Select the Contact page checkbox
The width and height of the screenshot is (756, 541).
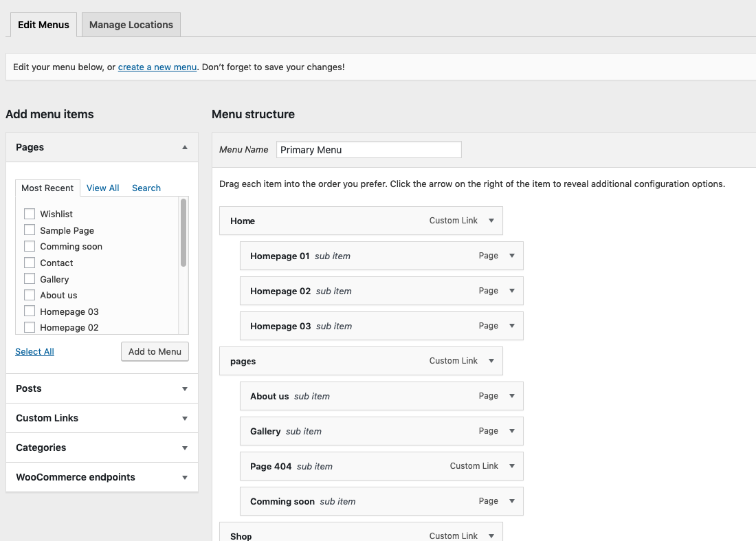coord(30,263)
